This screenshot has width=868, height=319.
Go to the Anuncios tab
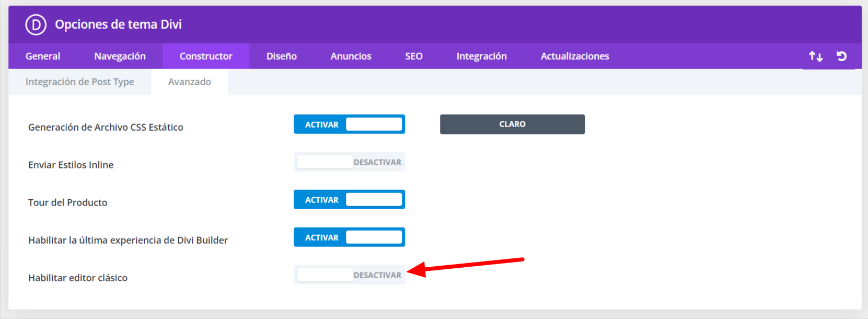351,56
